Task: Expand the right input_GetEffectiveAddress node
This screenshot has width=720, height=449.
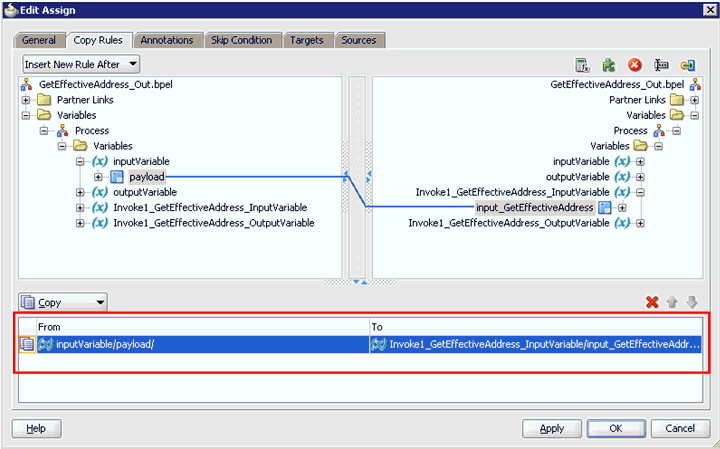Action: click(622, 208)
